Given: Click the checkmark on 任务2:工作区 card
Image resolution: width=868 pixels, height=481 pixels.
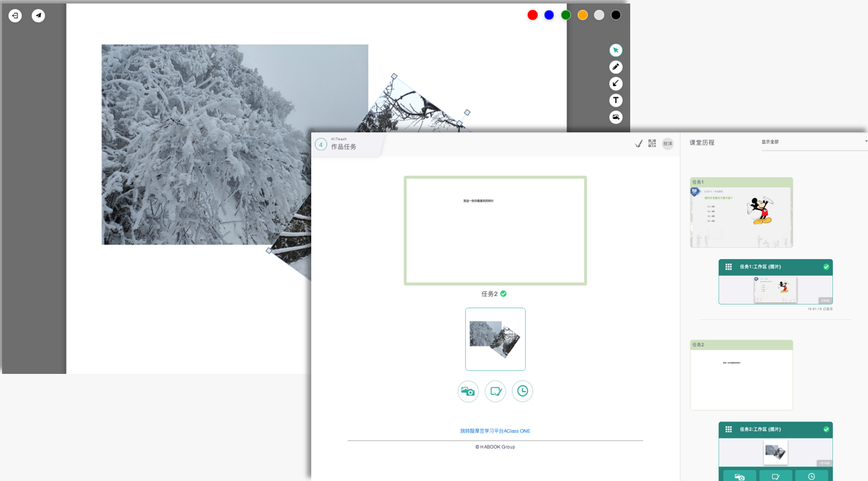Looking at the screenshot, I should click(x=826, y=429).
